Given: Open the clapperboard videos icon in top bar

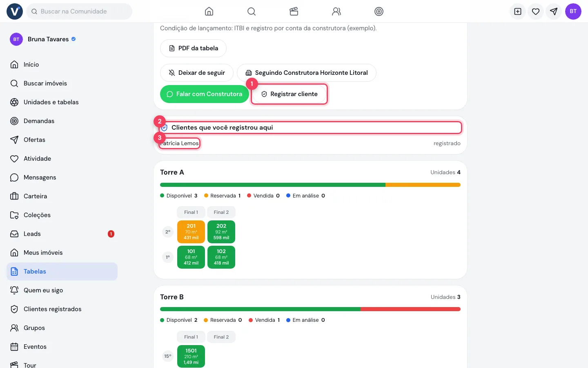Looking at the screenshot, I should tap(294, 11).
